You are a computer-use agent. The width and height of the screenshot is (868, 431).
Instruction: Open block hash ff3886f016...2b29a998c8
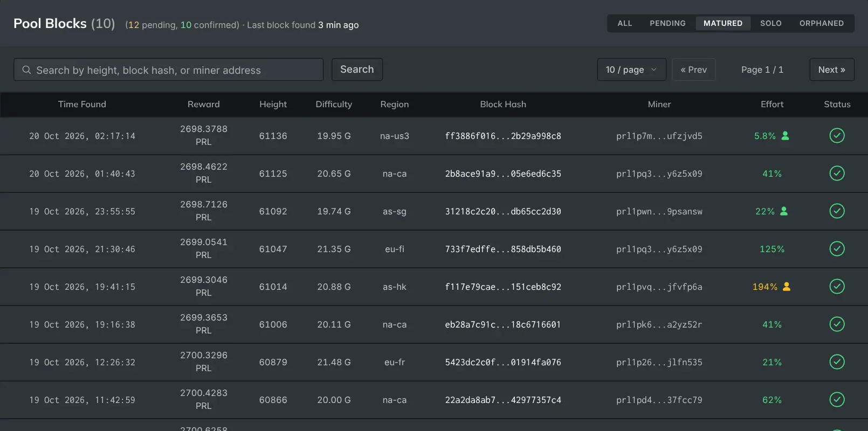pyautogui.click(x=503, y=136)
